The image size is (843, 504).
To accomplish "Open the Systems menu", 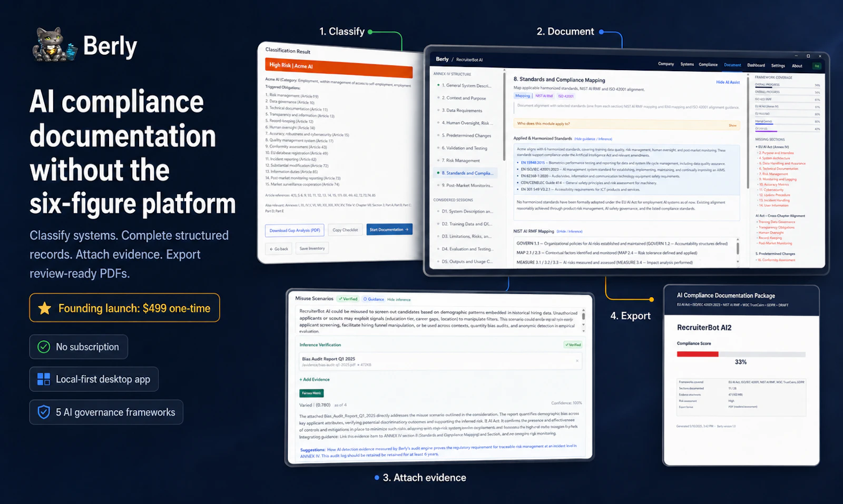I will pyautogui.click(x=687, y=64).
